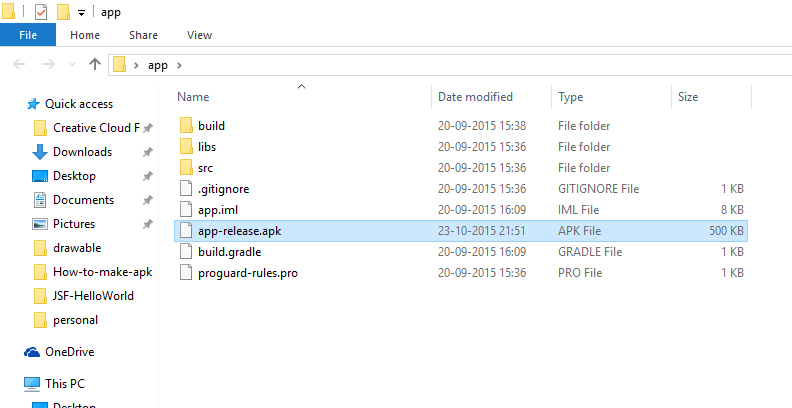Open the View ribbon tab
This screenshot has width=792, height=408.
point(199,35)
